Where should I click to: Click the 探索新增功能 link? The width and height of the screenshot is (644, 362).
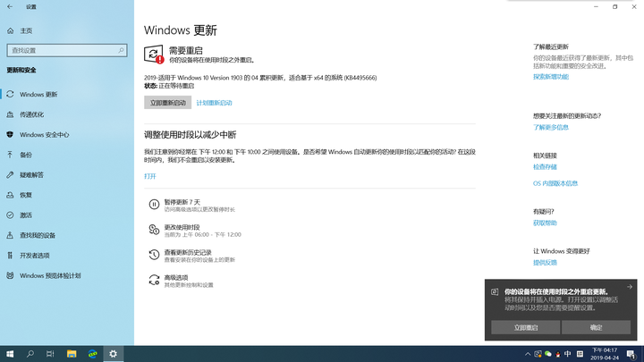click(x=551, y=77)
